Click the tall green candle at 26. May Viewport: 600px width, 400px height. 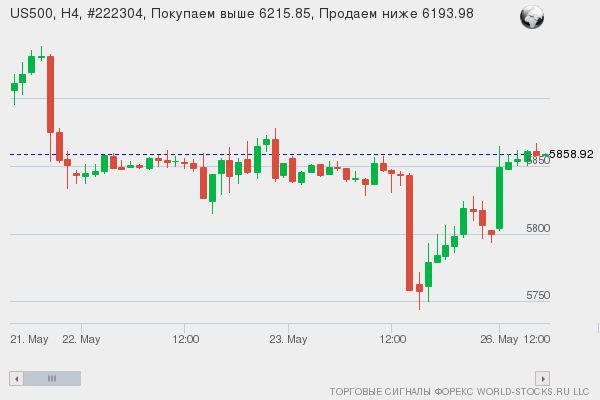click(x=499, y=198)
